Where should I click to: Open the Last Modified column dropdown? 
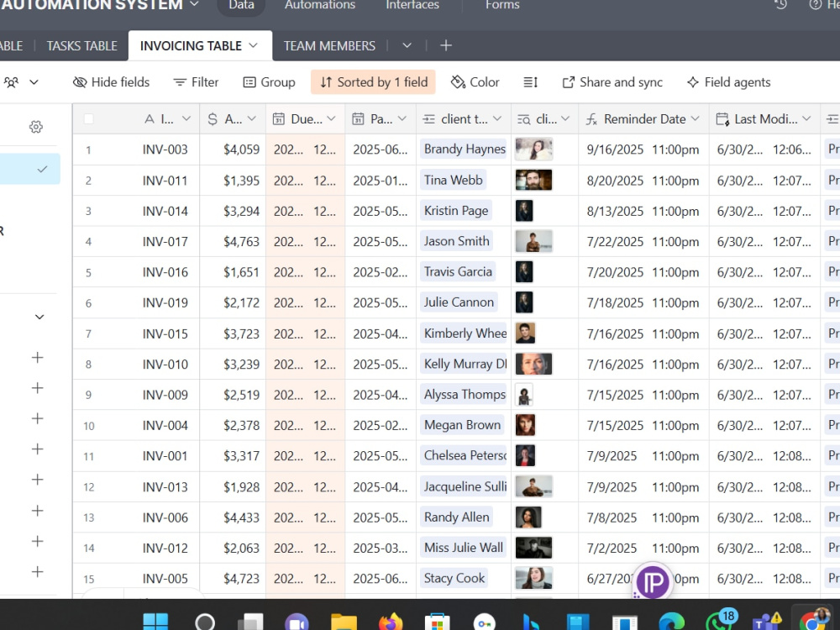[806, 119]
